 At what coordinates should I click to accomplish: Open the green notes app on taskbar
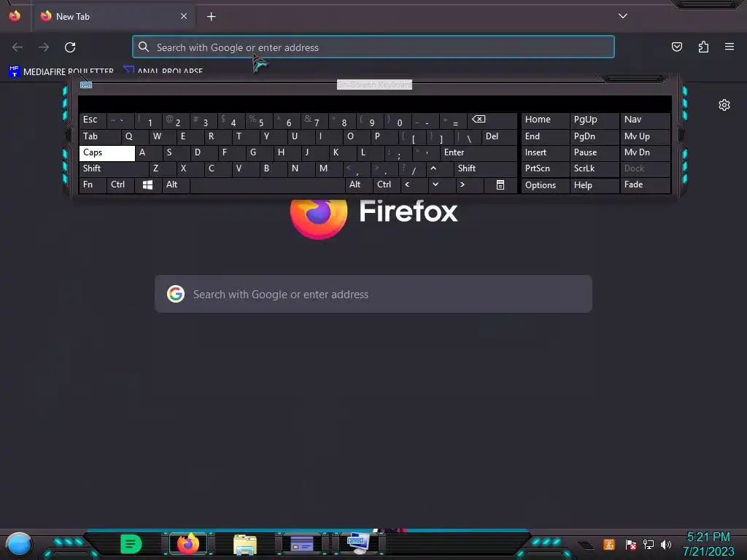[131, 544]
